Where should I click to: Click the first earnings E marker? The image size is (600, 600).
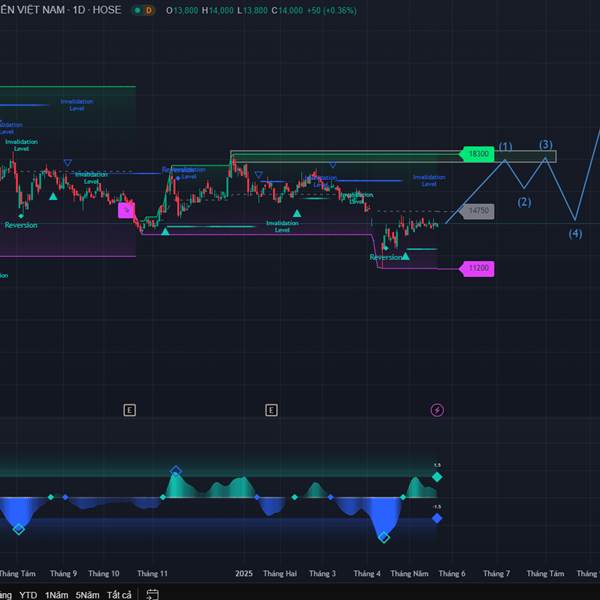(x=129, y=411)
